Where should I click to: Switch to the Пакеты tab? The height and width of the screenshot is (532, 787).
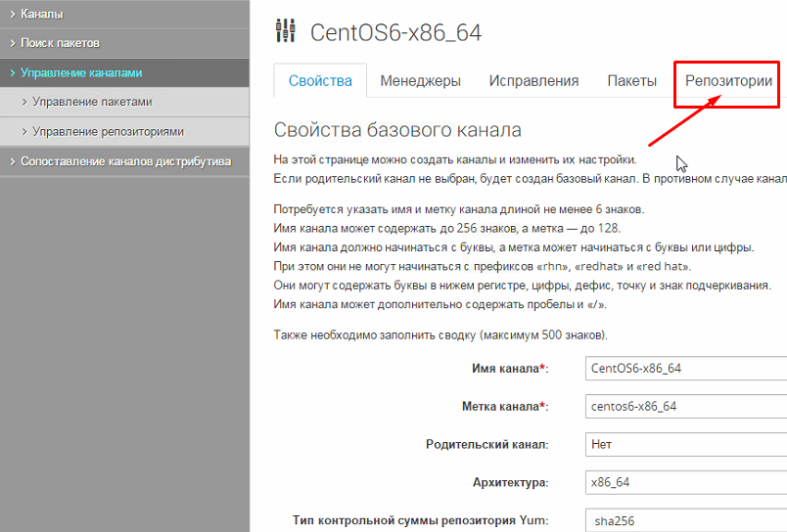click(x=631, y=81)
